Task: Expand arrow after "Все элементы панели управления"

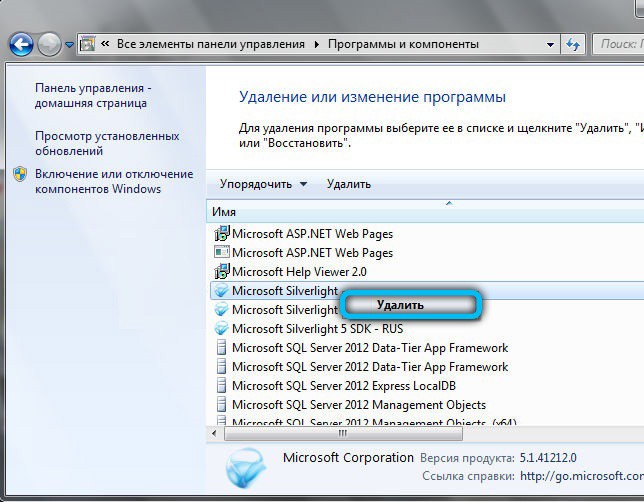Action: 316,44
